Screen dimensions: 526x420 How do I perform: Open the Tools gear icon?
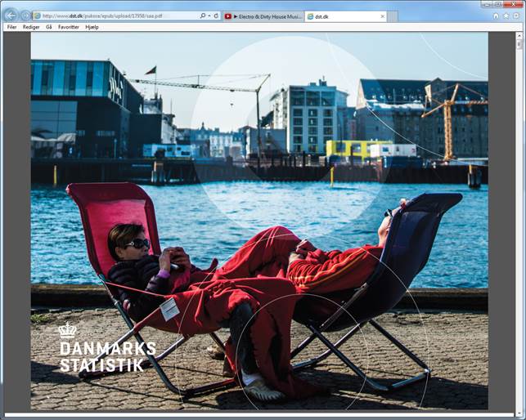pos(516,16)
